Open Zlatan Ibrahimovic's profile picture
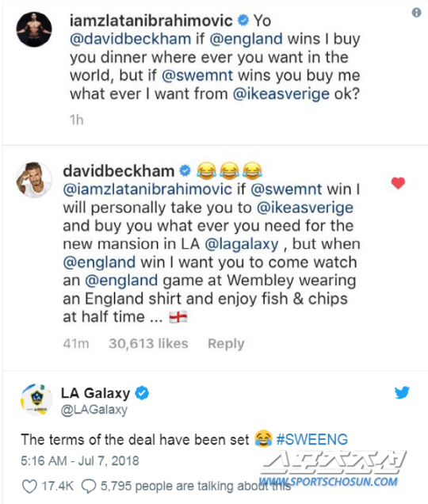Viewport: 428px width, 504px height. [x=34, y=30]
